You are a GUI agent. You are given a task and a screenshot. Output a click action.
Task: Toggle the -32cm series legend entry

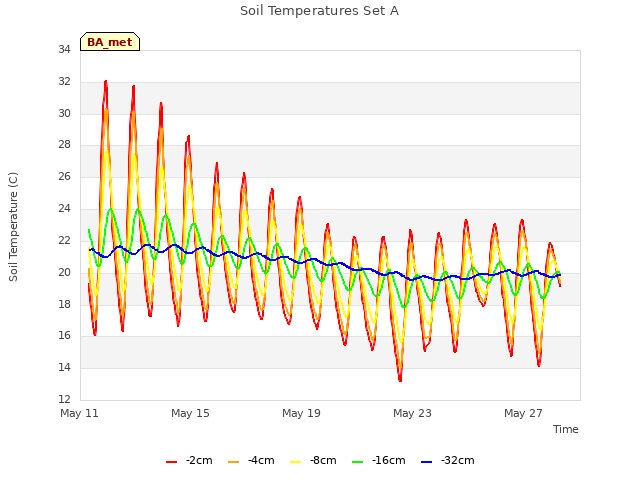448,460
